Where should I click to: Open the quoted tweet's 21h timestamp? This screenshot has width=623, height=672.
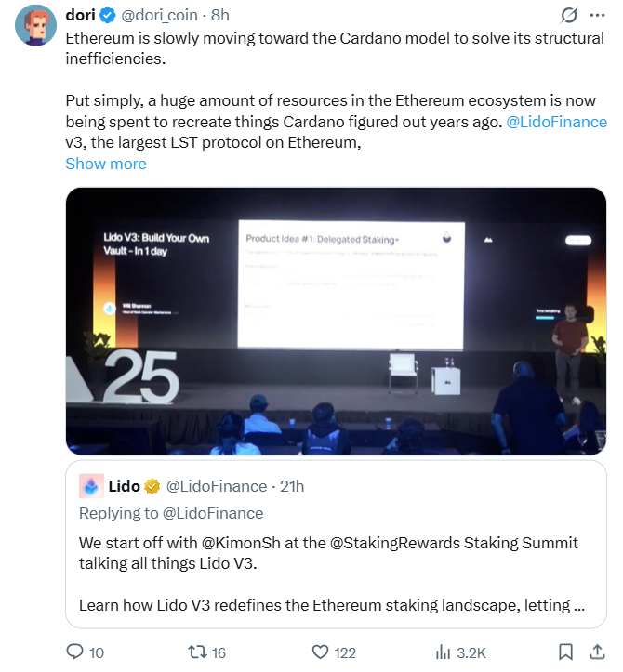292,486
